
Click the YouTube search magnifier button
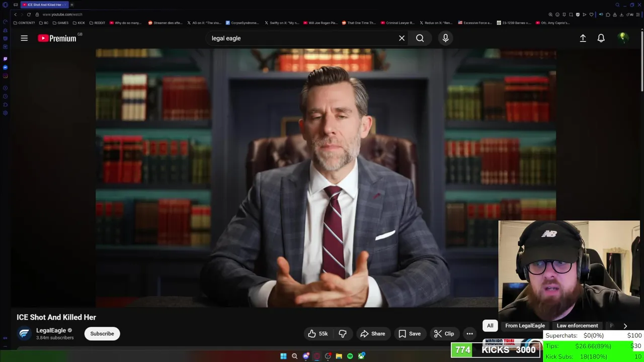coord(420,38)
